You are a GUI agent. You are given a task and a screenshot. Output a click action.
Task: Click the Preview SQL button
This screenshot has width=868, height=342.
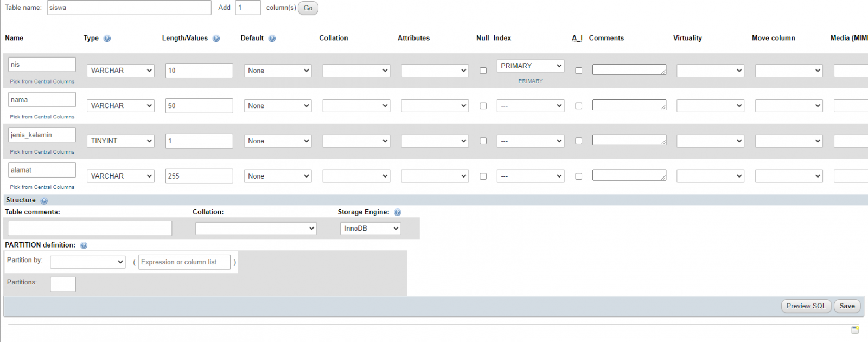pyautogui.click(x=806, y=306)
